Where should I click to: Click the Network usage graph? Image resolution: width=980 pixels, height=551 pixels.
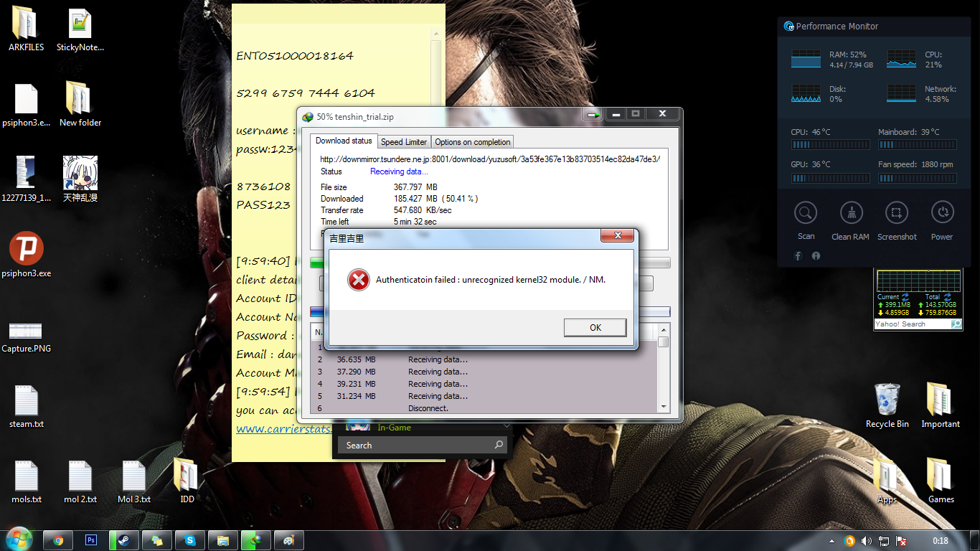click(901, 93)
